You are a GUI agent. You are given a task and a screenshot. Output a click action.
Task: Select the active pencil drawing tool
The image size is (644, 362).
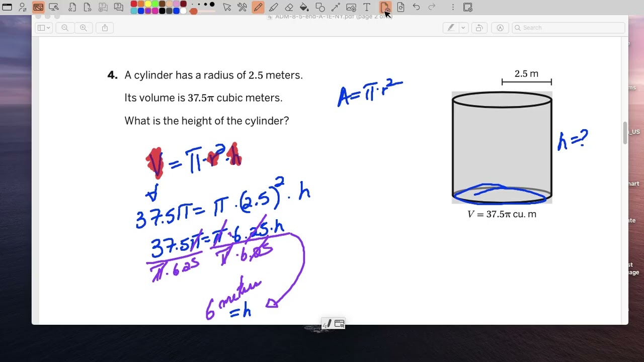tap(258, 7)
